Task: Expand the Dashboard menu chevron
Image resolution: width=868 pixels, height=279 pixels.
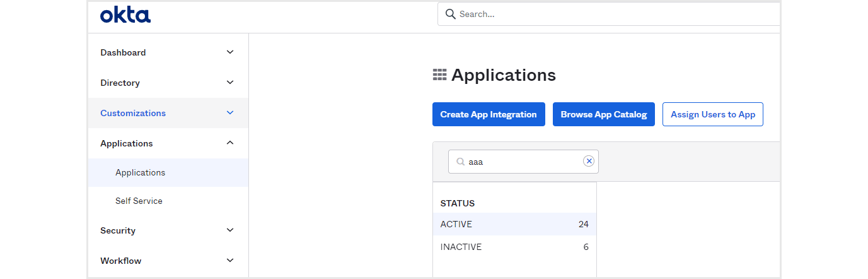Action: tap(230, 52)
